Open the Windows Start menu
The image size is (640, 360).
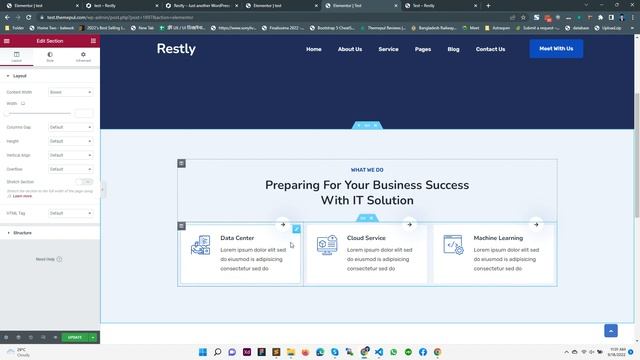pyautogui.click(x=203, y=352)
